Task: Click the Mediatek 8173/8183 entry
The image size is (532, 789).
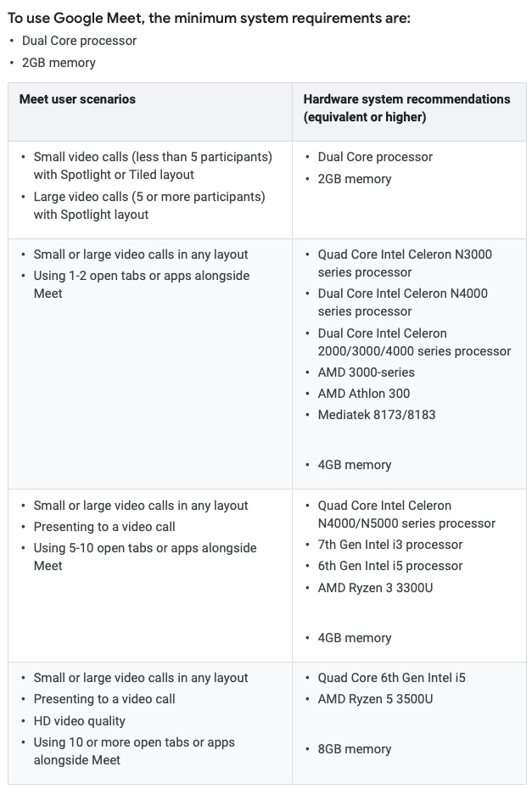Action: (x=377, y=415)
